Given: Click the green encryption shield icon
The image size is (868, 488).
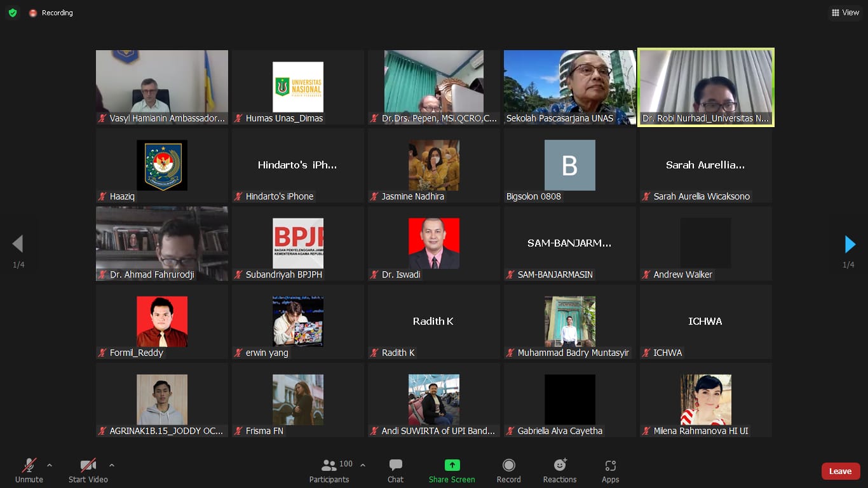Looking at the screenshot, I should pyautogui.click(x=13, y=13).
